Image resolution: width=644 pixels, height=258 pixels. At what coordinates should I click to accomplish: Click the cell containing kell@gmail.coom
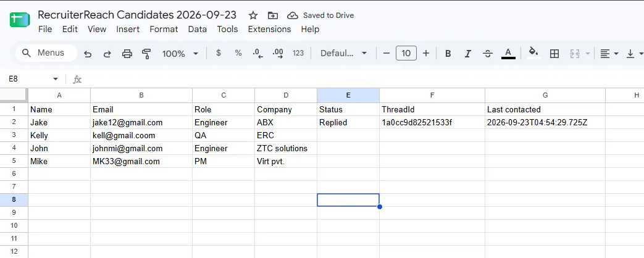click(x=141, y=135)
